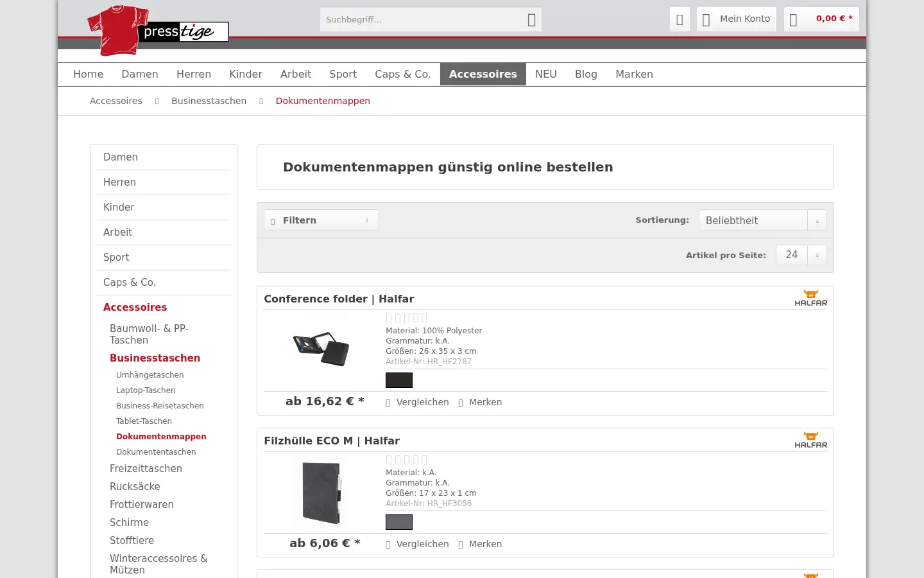The width and height of the screenshot is (924, 578).
Task: Go to Home menu item
Action: pyautogui.click(x=89, y=74)
